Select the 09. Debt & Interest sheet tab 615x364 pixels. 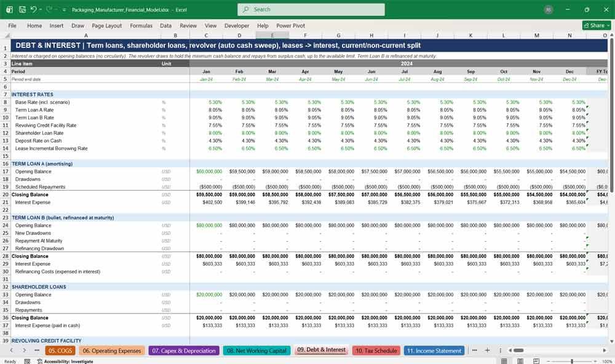(321, 350)
